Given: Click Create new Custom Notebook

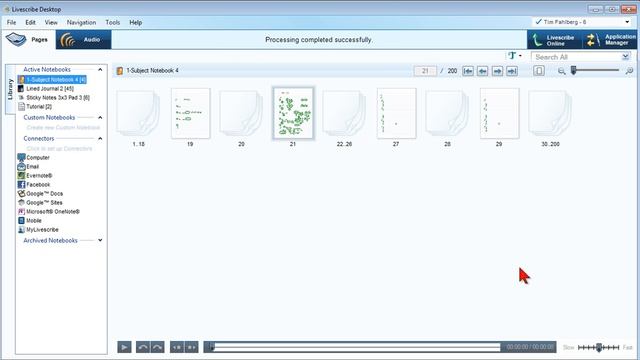Looking at the screenshot, I should pos(63,128).
